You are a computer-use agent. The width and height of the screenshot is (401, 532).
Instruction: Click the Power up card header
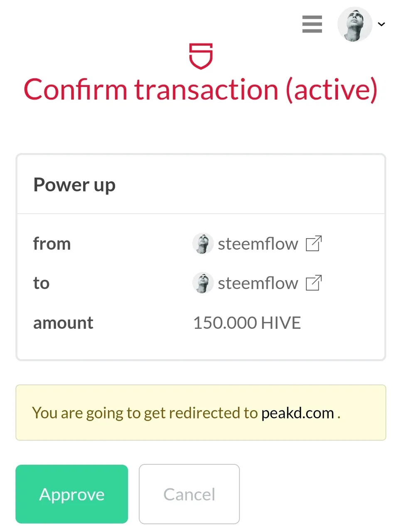[201, 185]
